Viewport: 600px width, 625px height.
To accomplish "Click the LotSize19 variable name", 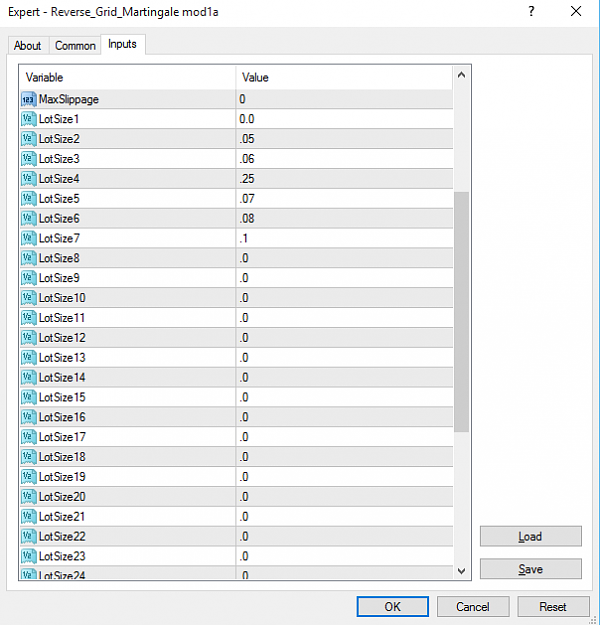I will [x=62, y=477].
